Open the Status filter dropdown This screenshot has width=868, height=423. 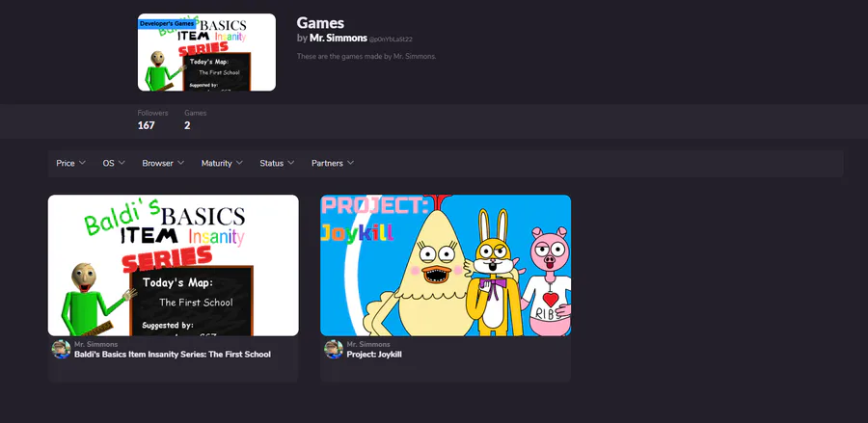coord(278,163)
